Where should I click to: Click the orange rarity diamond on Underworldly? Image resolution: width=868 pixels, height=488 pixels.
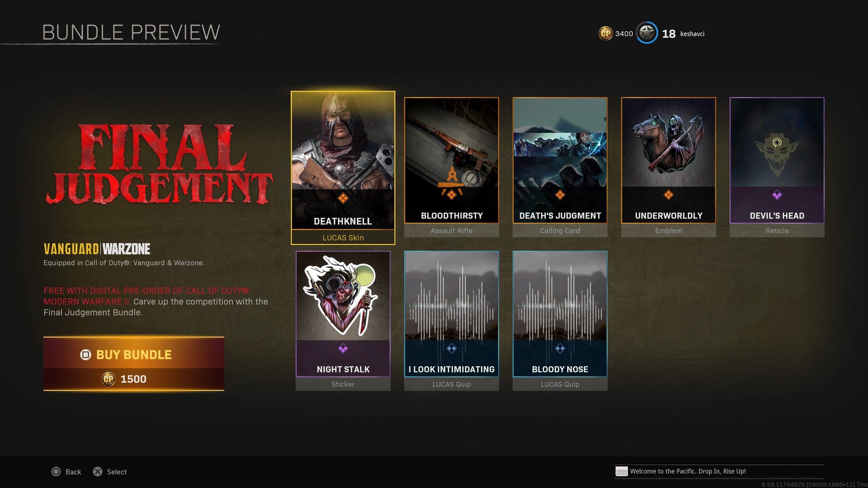click(668, 195)
